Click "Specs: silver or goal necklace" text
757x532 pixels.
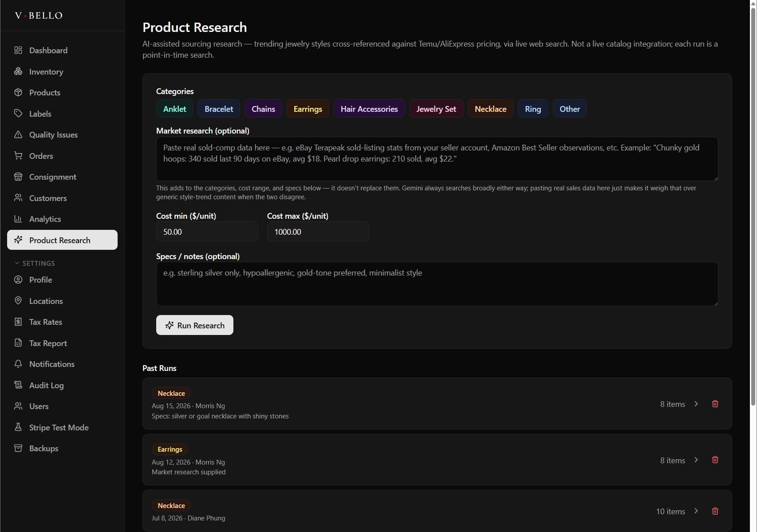(220, 416)
